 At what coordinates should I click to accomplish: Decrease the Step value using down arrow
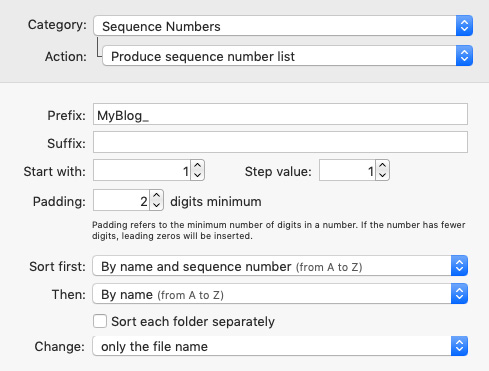[x=383, y=175]
